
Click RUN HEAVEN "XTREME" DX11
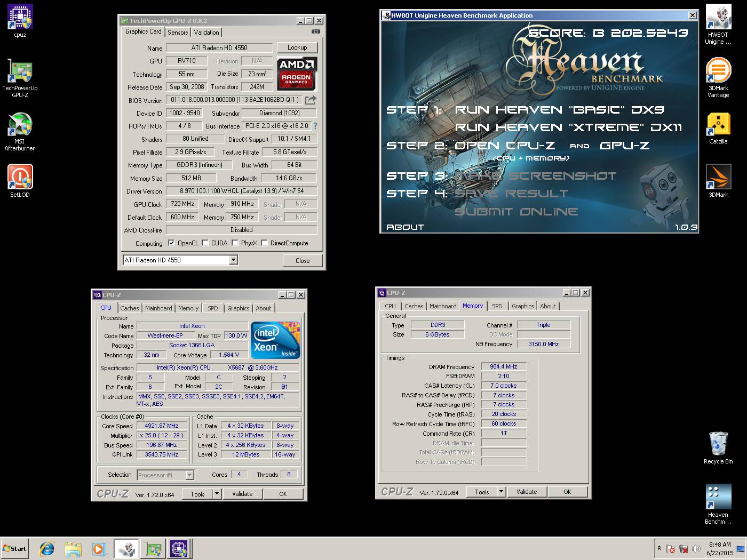[568, 127]
